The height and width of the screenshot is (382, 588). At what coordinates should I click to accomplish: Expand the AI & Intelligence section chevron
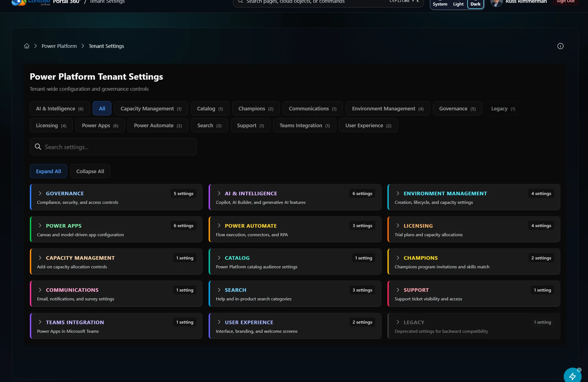(x=219, y=193)
